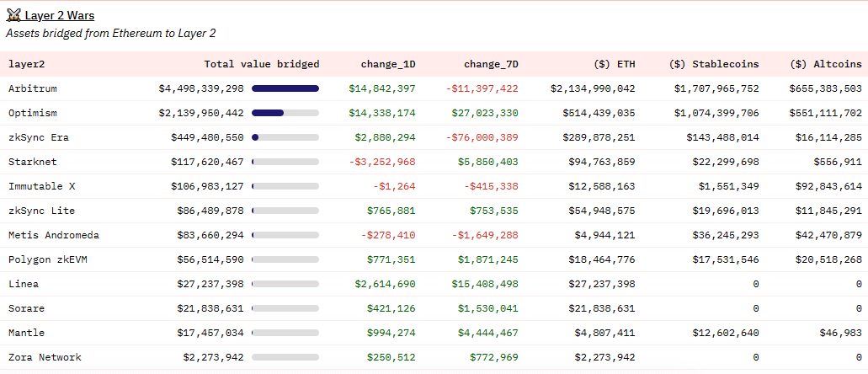The height and width of the screenshot is (374, 868).
Task: Select the Mantle row name
Action: click(x=27, y=333)
